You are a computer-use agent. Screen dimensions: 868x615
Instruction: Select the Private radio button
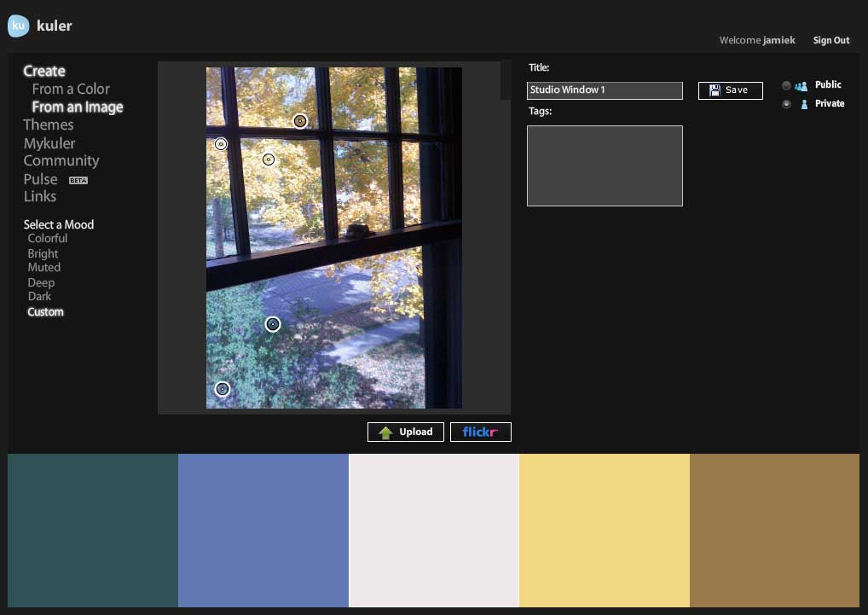[x=786, y=104]
